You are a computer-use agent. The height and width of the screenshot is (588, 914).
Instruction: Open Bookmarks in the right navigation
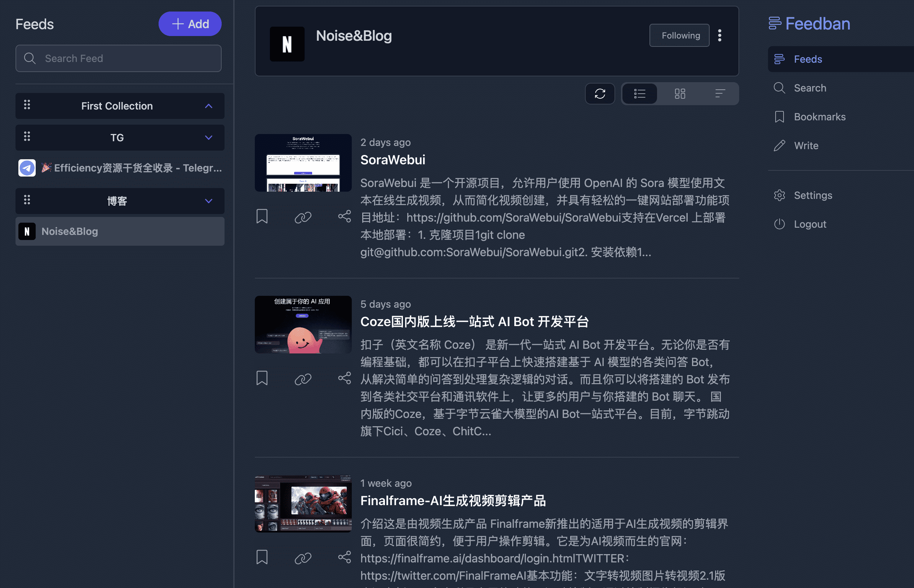point(819,117)
